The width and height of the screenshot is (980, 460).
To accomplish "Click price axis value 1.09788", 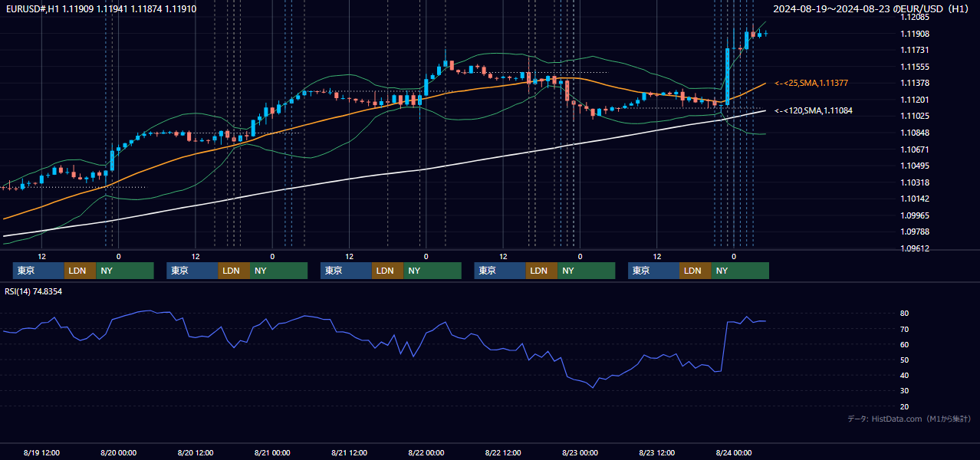I will 915,232.
